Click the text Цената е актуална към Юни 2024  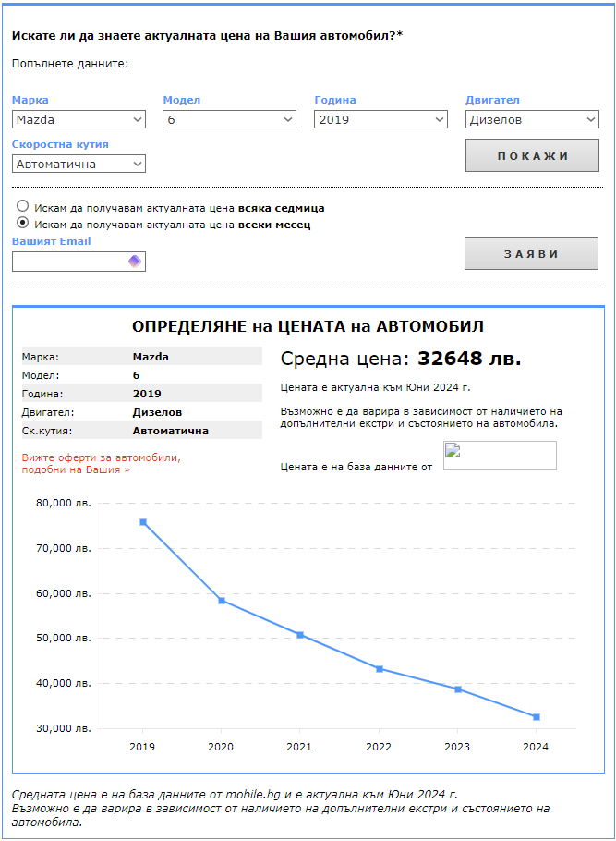coord(375,387)
